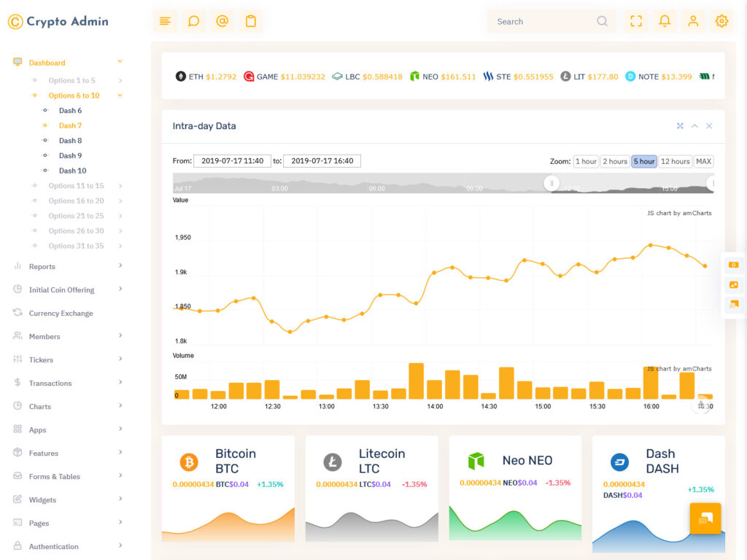Activate the MAX zoom setting
Viewport: 747px width, 560px height.
point(703,161)
